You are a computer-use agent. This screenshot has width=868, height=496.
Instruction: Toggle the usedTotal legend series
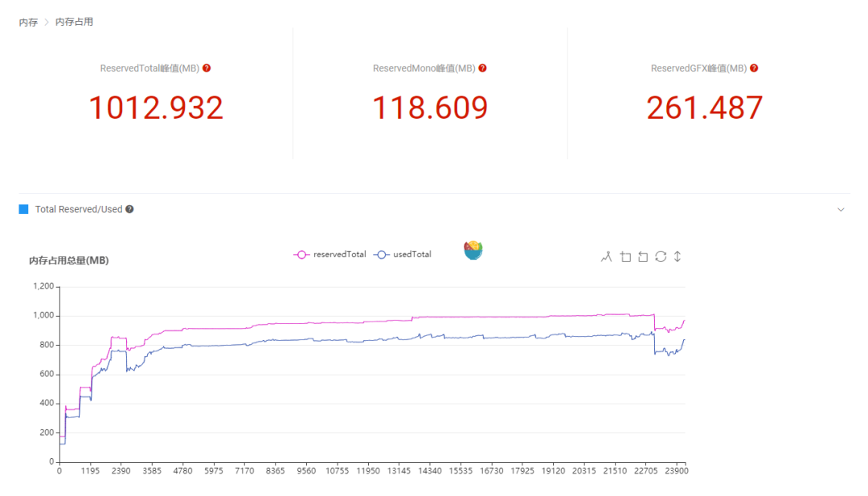click(403, 255)
